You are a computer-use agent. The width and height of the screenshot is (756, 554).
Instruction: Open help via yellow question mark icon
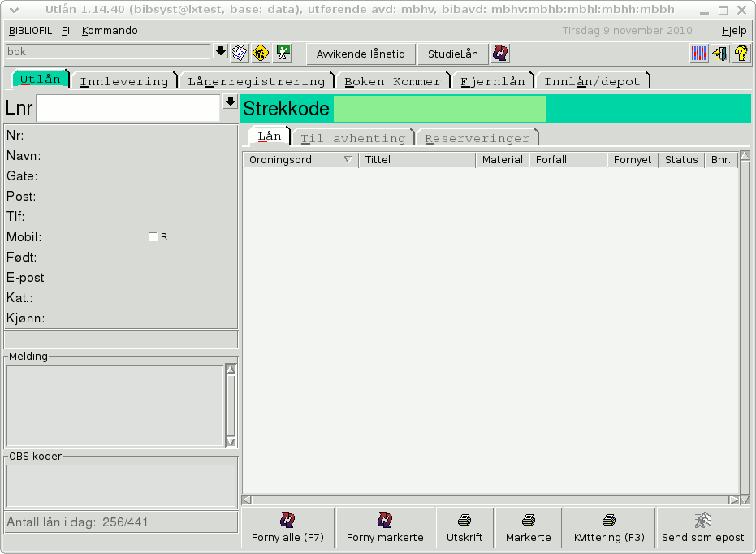click(741, 54)
